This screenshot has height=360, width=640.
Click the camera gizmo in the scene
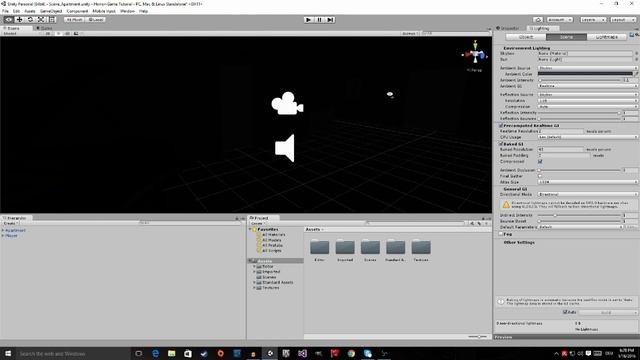287,103
